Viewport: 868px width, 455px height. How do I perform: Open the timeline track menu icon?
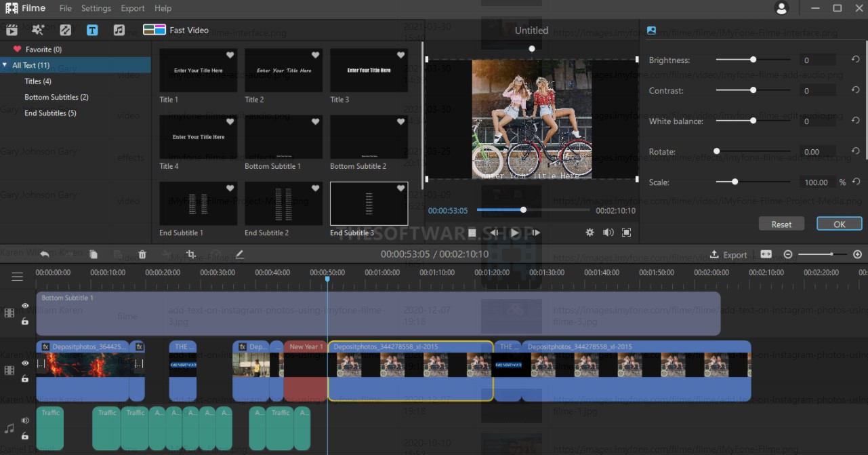[x=18, y=276]
